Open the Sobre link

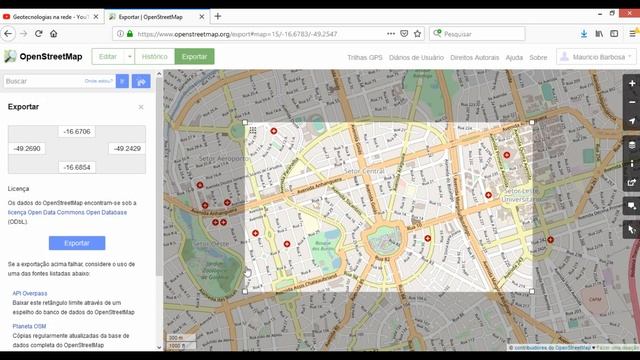click(538, 58)
